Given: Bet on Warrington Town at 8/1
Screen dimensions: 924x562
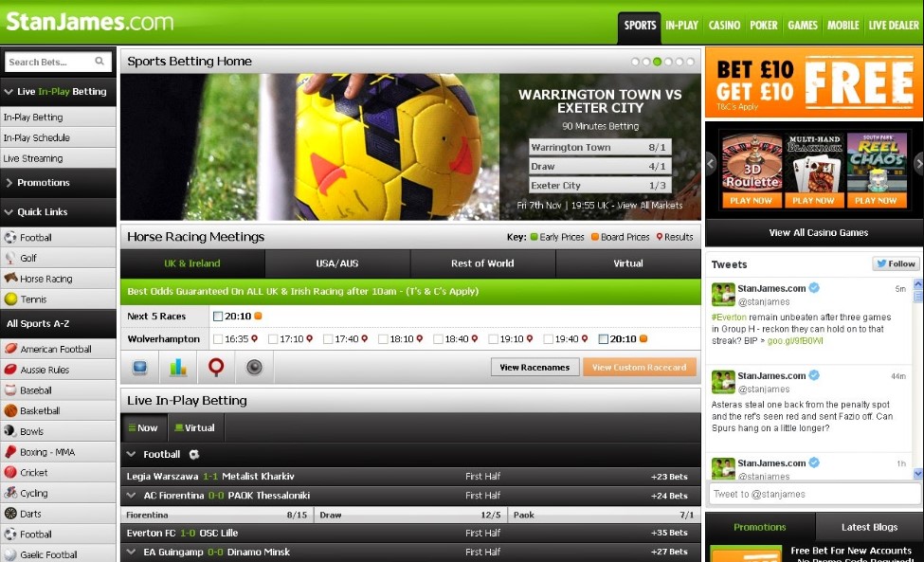Looking at the screenshot, I should pos(600,147).
